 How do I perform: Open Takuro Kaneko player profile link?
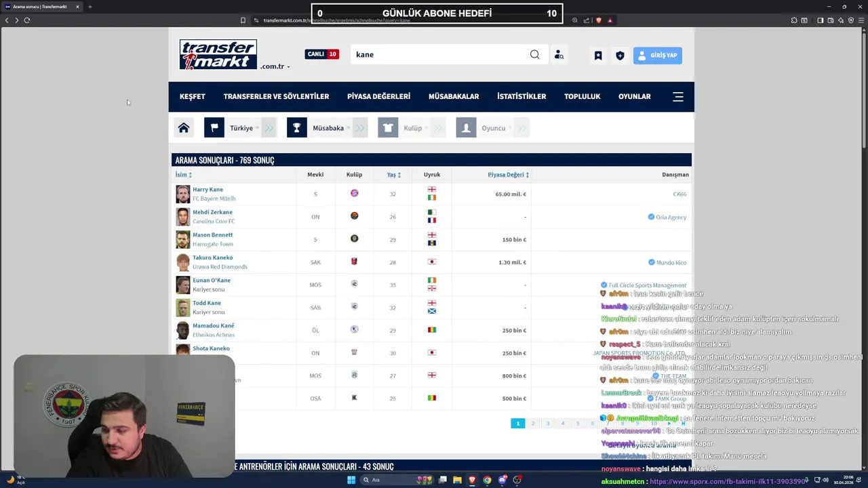point(212,258)
